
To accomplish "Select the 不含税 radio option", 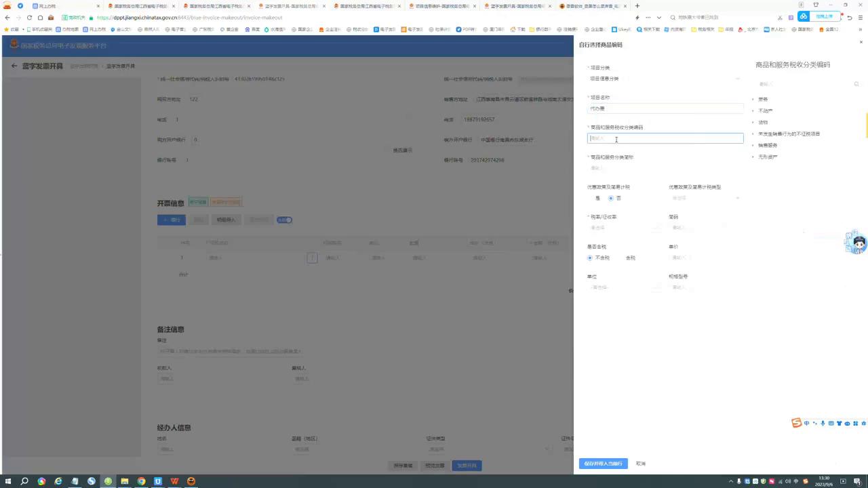I will 590,258.
